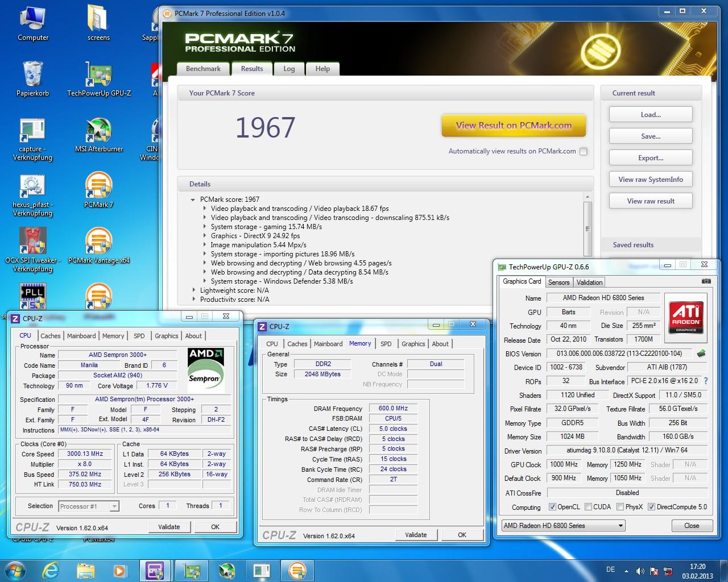
Task: Click the GPU-Z BIOS save chip icon
Action: 701,354
